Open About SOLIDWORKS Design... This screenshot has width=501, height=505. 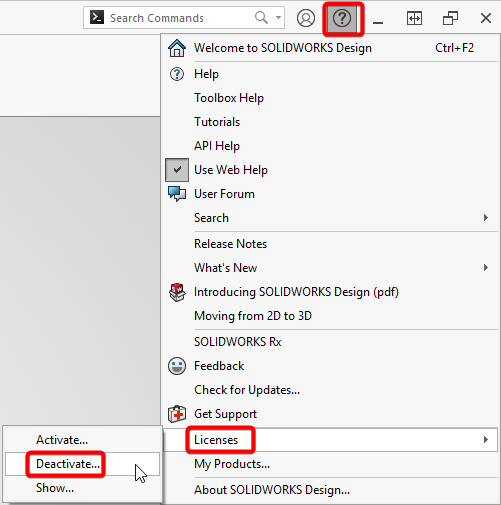(272, 490)
